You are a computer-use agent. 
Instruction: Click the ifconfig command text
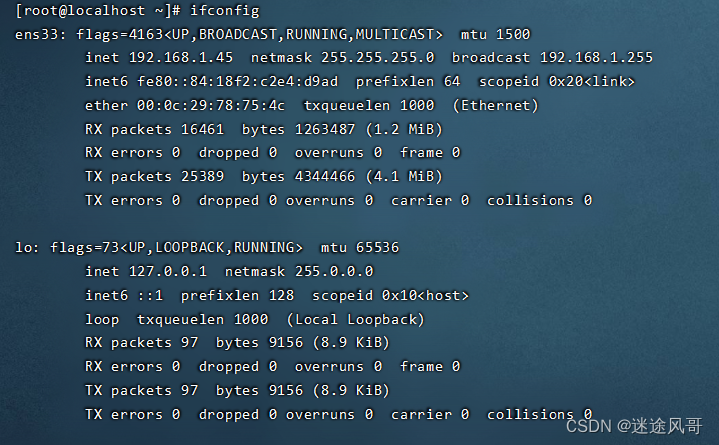(225, 11)
